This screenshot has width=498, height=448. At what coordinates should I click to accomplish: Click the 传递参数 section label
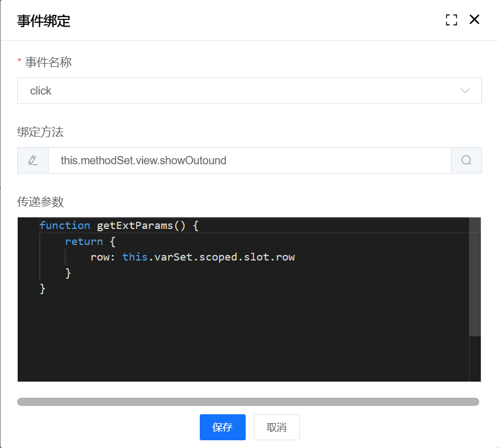(x=40, y=202)
